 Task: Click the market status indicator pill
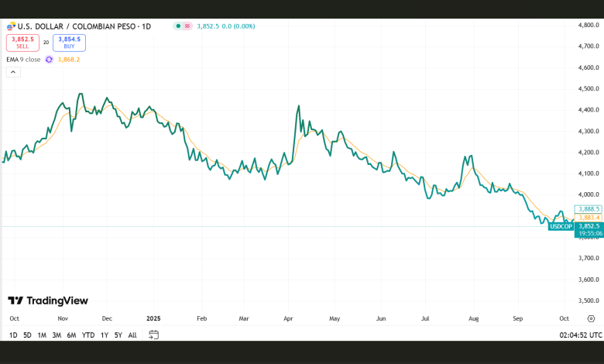pos(182,26)
